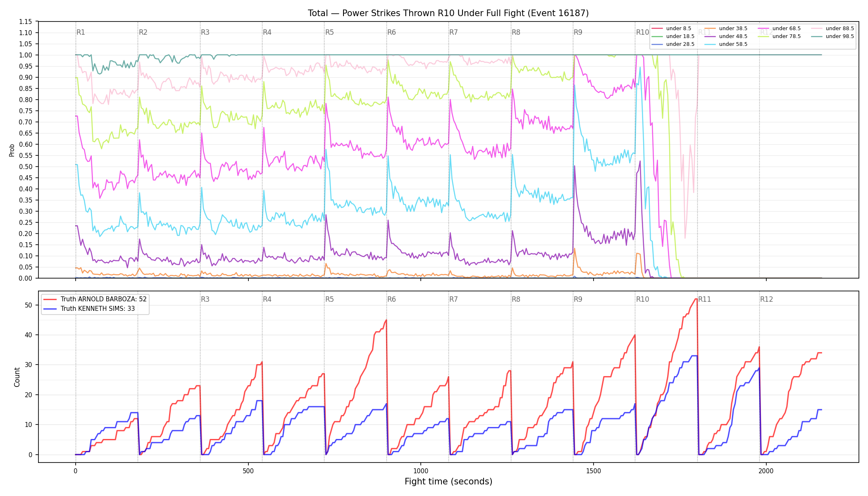Click the R3 round label in count chart
The height and width of the screenshot is (496, 868).
point(205,299)
